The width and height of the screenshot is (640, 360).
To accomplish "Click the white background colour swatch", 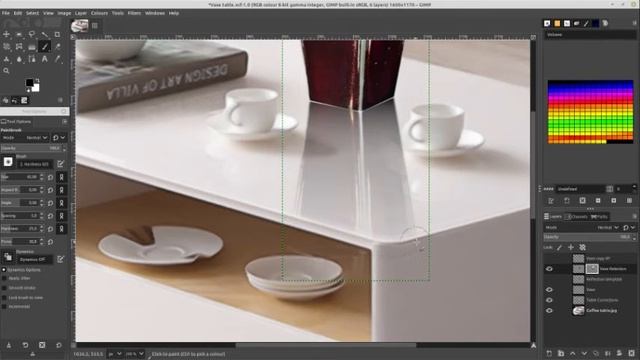I will tap(36, 87).
